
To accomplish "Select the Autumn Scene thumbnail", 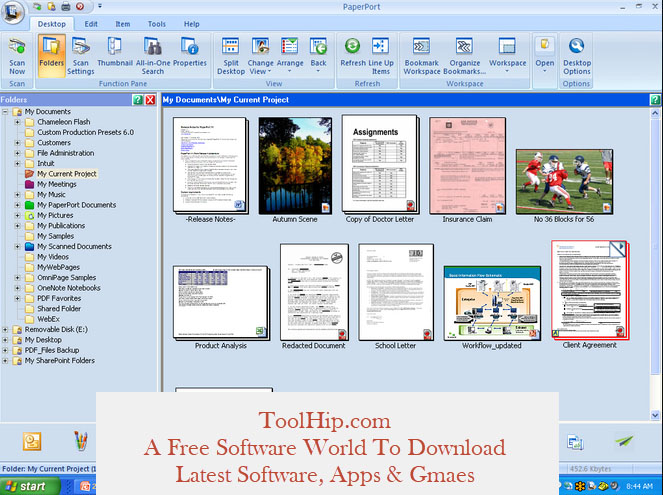I will (x=295, y=165).
